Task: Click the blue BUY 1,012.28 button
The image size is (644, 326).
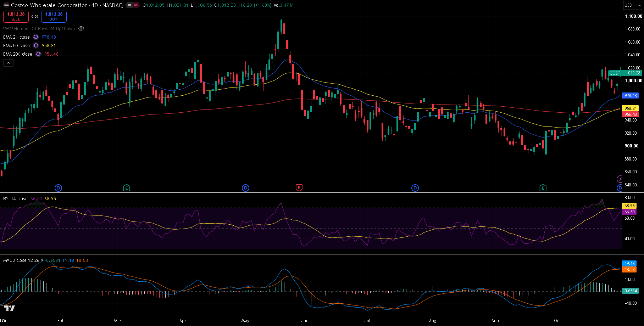Action: (x=54, y=16)
